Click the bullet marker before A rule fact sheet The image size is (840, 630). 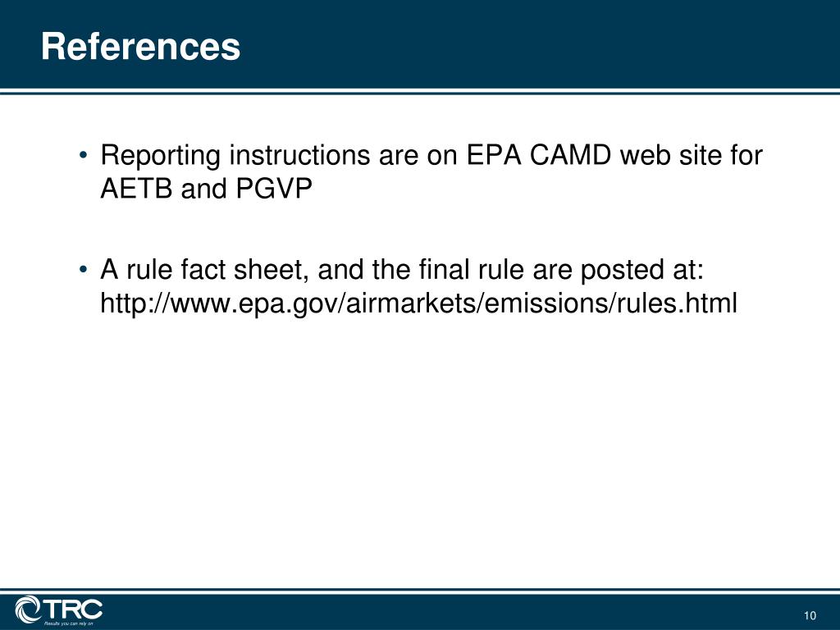pyautogui.click(x=83, y=269)
